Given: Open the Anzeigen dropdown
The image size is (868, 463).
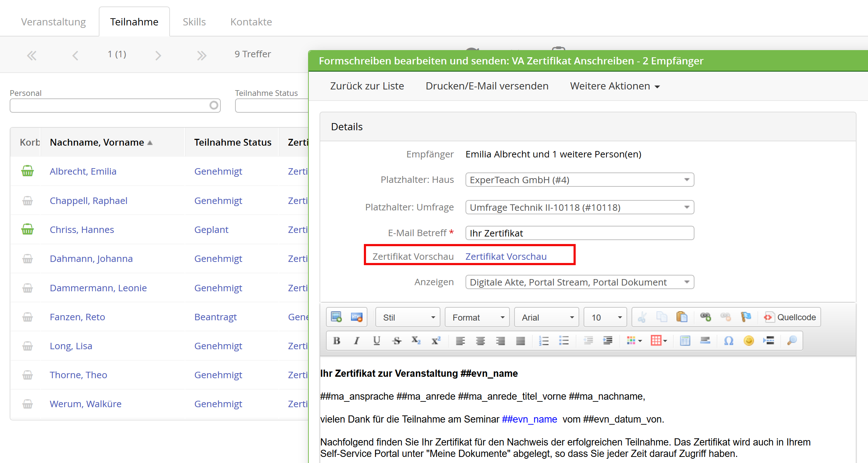Looking at the screenshot, I should (580, 282).
